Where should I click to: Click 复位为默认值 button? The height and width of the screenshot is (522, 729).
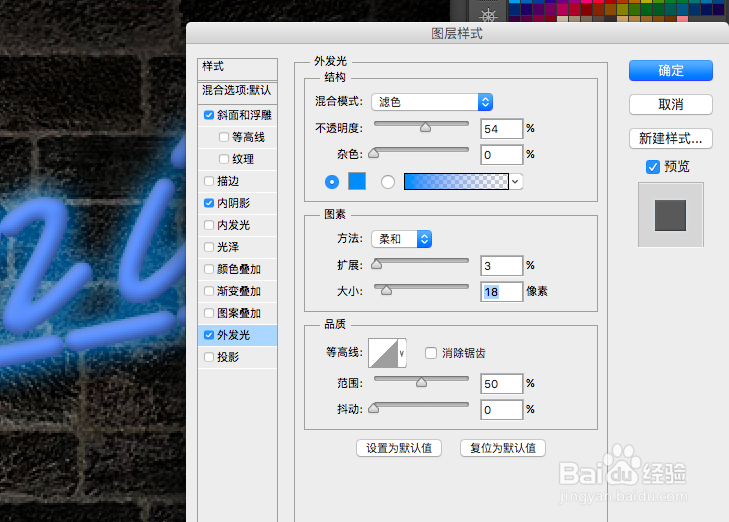(x=503, y=448)
